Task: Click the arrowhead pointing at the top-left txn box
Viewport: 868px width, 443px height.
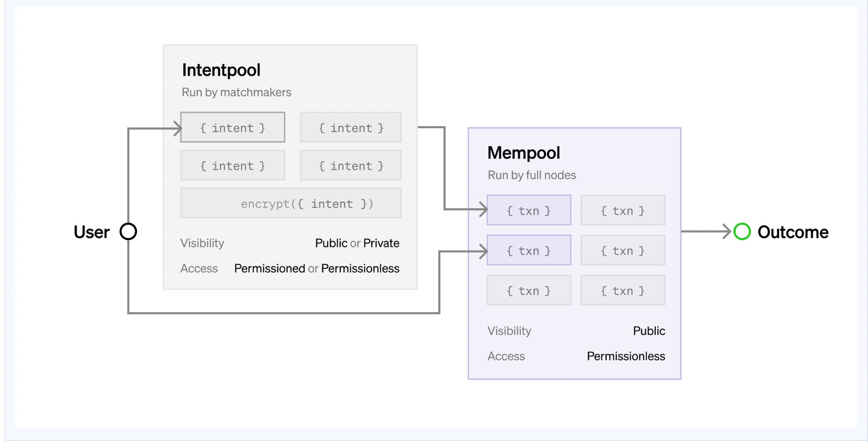Action: tap(483, 210)
